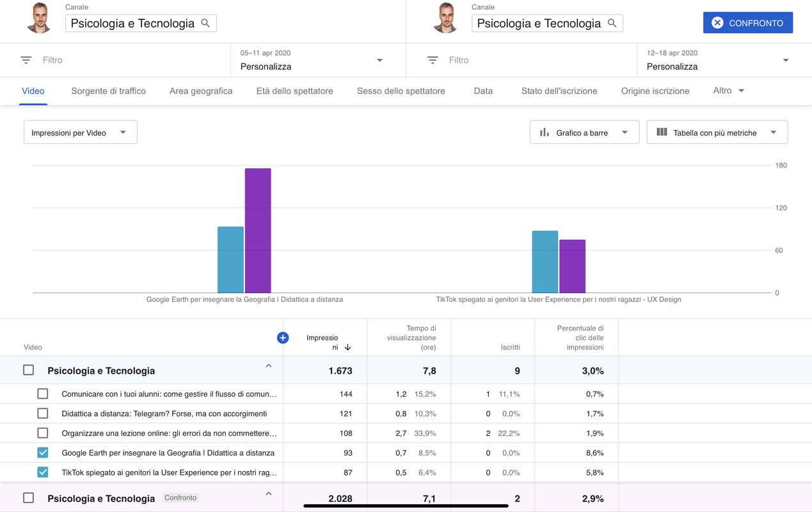812x512 pixels.
Task: Click purple bar for TikTok video
Action: [x=573, y=266]
